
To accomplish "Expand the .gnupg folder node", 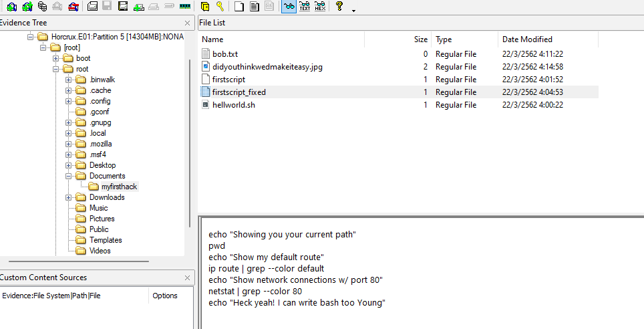I will click(68, 122).
